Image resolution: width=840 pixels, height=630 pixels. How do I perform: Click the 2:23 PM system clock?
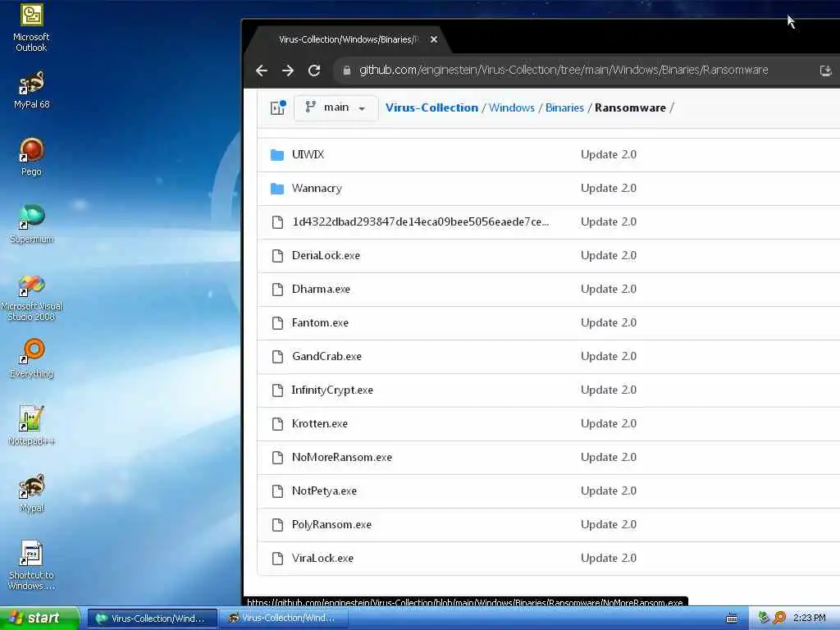tap(809, 619)
